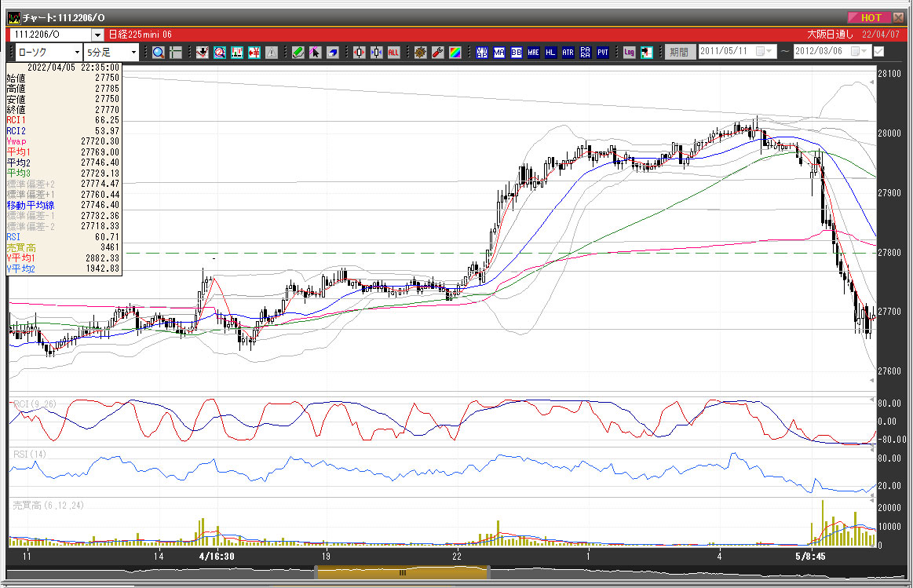Image resolution: width=913 pixels, height=588 pixels.
Task: Open the rainbow color settings icon
Action: (455, 53)
